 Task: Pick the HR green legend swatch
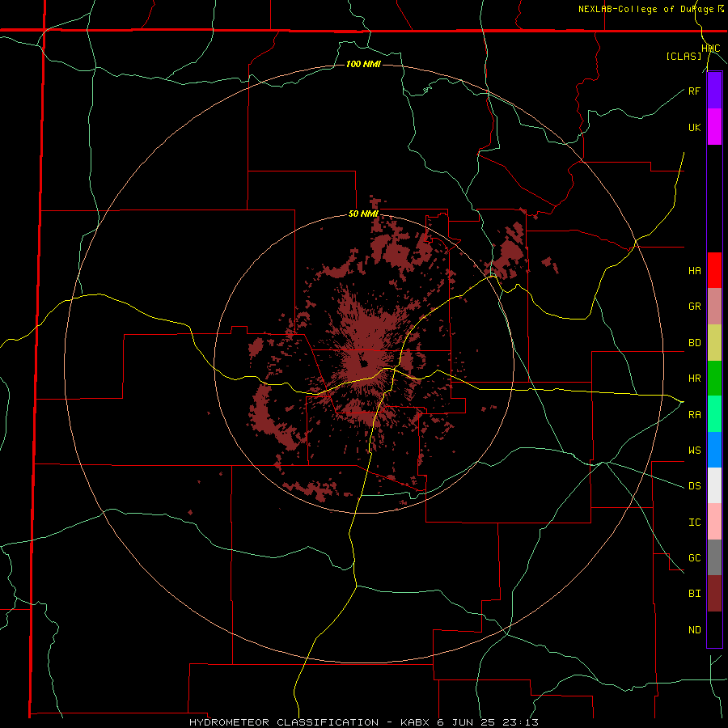pyautogui.click(x=714, y=379)
